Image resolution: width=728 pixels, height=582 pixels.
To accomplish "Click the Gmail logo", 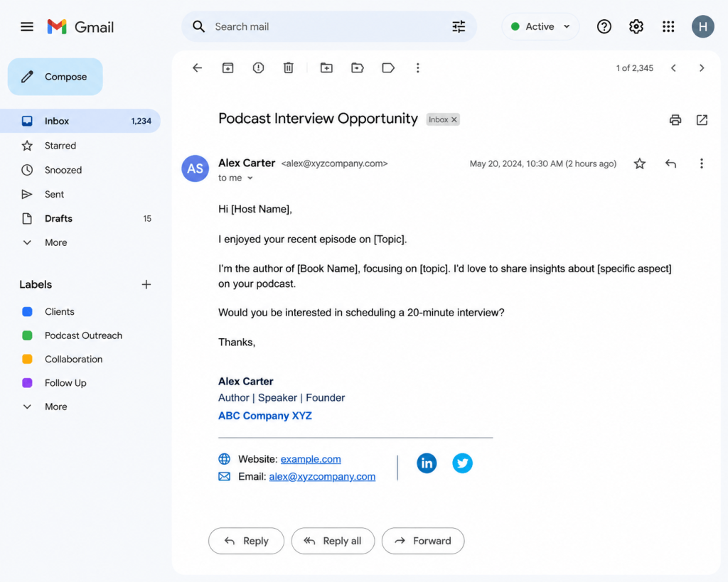I will click(x=80, y=27).
